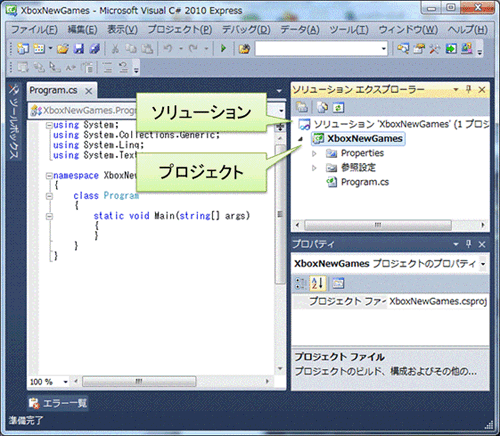Click the New Project toolbar icon
The height and width of the screenshot is (436, 500).
tap(23, 49)
